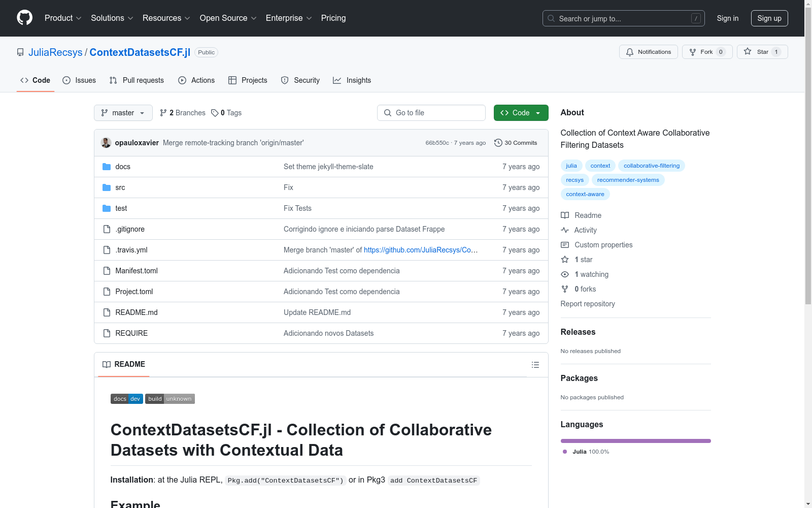Image resolution: width=812 pixels, height=508 pixels.
Task: Click the Star icon
Action: coord(748,51)
